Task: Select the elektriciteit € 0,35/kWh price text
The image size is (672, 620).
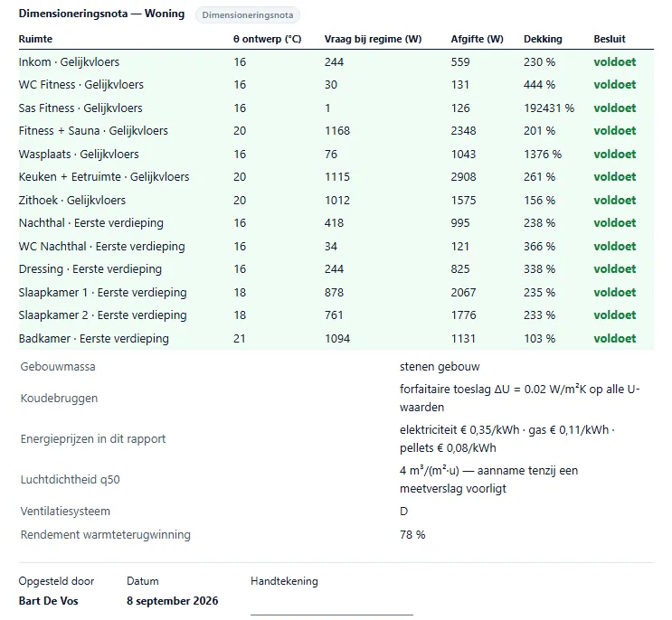Action: pyautogui.click(x=459, y=430)
